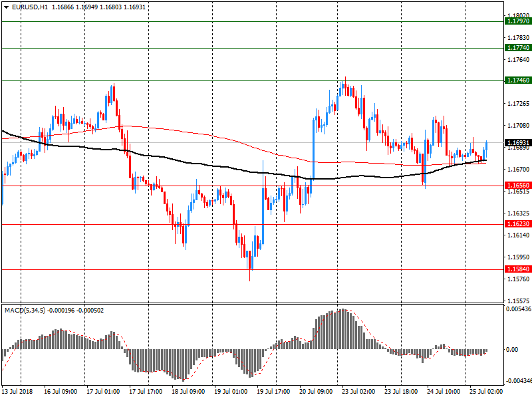Click the 1.15950 price scale value
This screenshot has height=399, width=532.
click(x=519, y=257)
